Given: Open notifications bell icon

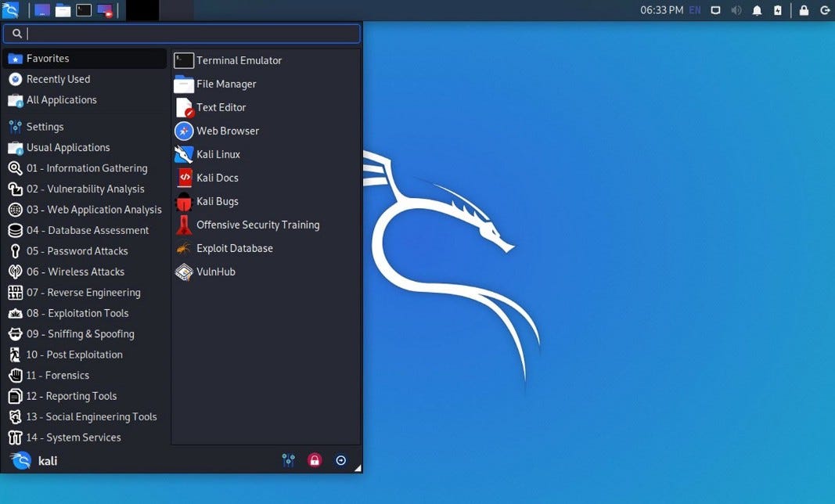Looking at the screenshot, I should tap(757, 10).
